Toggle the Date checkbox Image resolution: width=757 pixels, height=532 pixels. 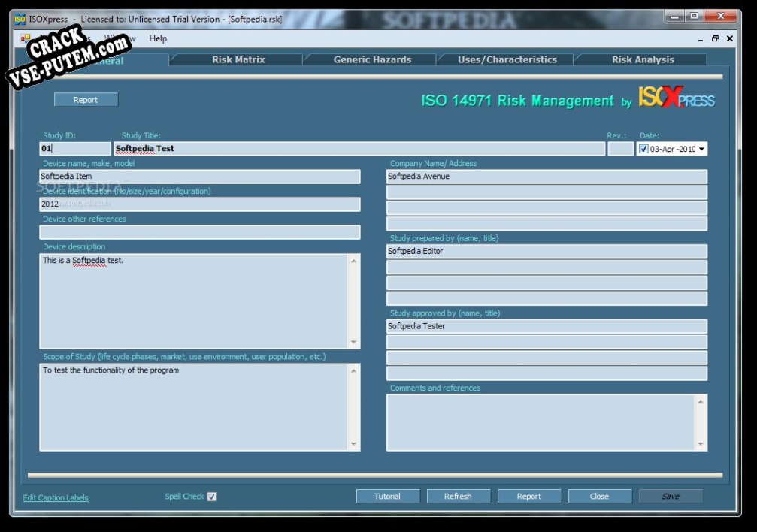point(643,150)
